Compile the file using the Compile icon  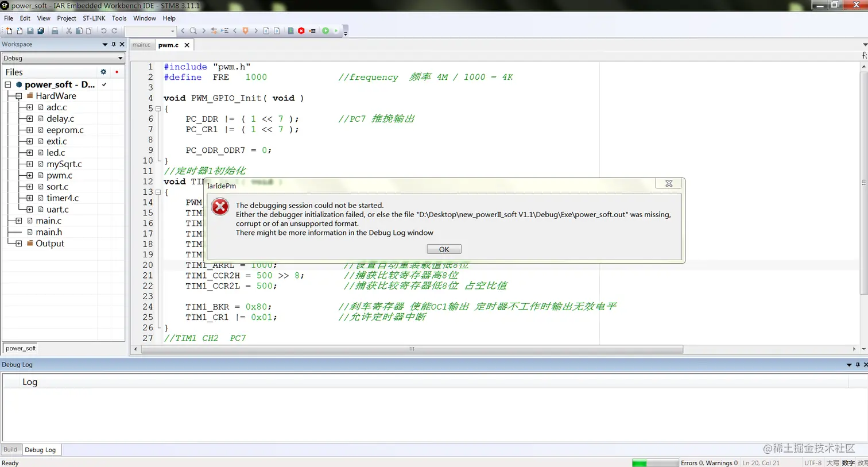pos(291,31)
